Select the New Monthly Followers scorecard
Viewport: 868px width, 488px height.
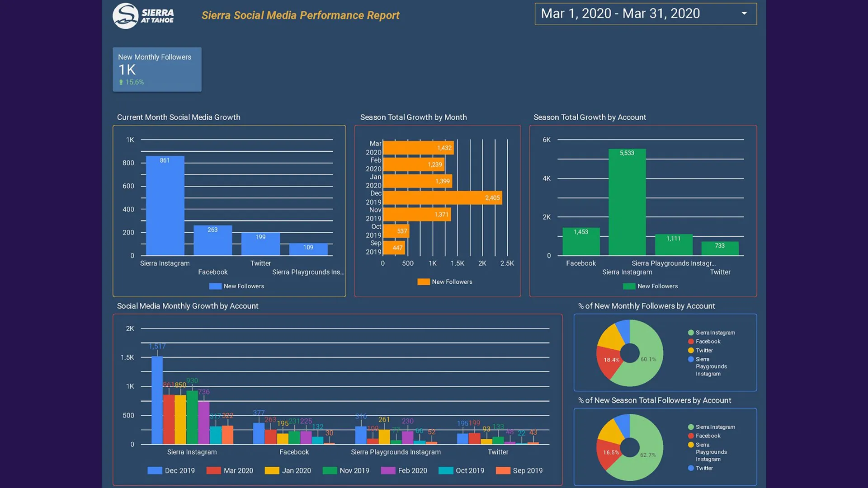pyautogui.click(x=157, y=70)
